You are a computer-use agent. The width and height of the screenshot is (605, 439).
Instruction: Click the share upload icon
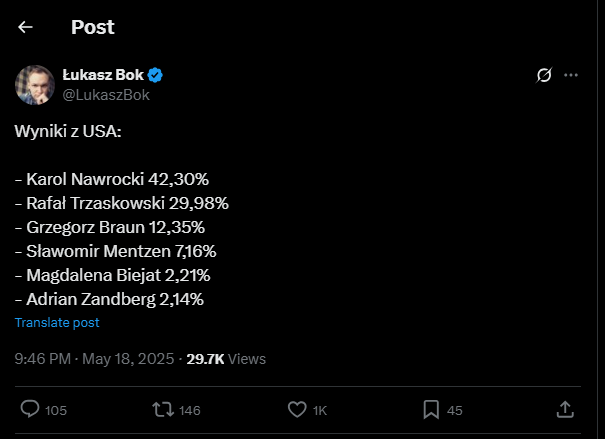point(564,409)
